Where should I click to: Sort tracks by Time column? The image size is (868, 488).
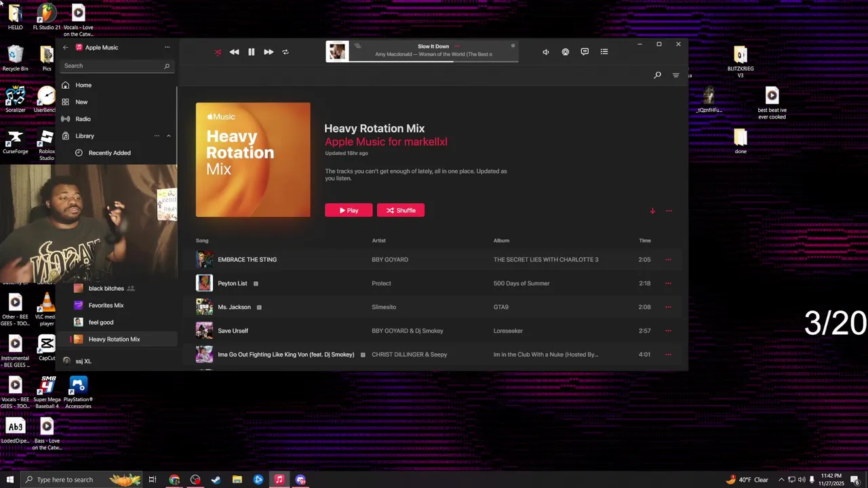point(645,241)
